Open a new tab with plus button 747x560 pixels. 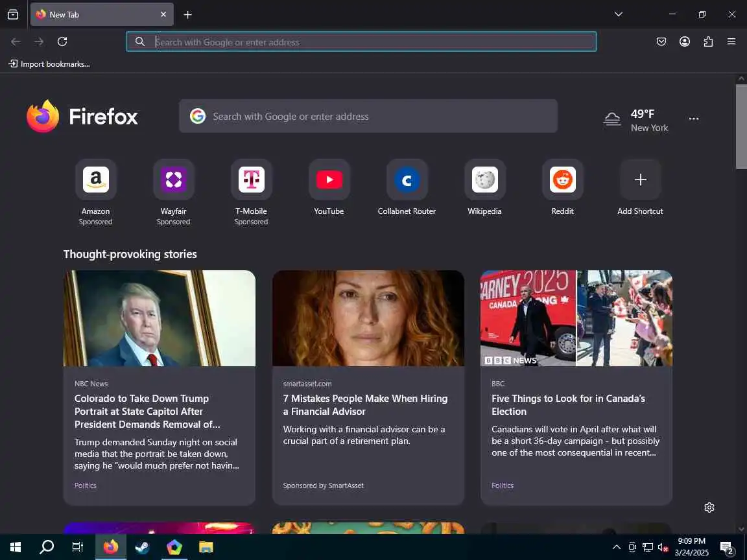187,15
